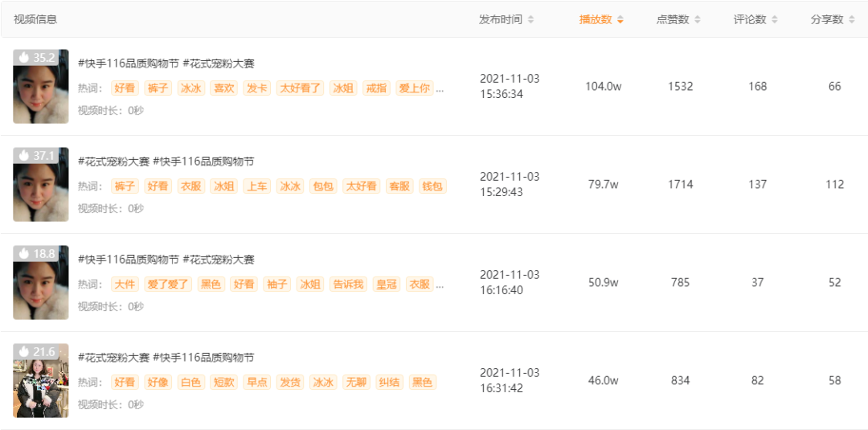The height and width of the screenshot is (430, 868).
Task: Select hot word 无聊
Action: (357, 383)
